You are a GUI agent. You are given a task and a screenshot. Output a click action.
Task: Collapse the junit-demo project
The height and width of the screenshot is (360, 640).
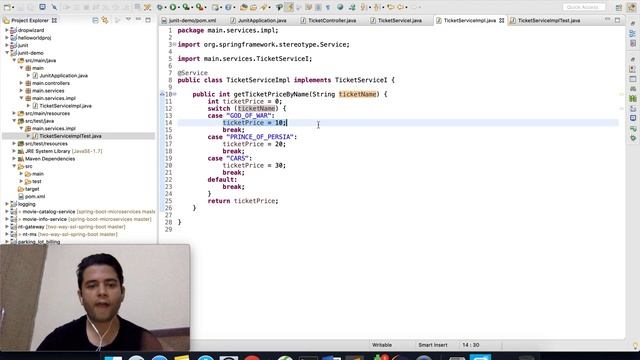(7, 53)
